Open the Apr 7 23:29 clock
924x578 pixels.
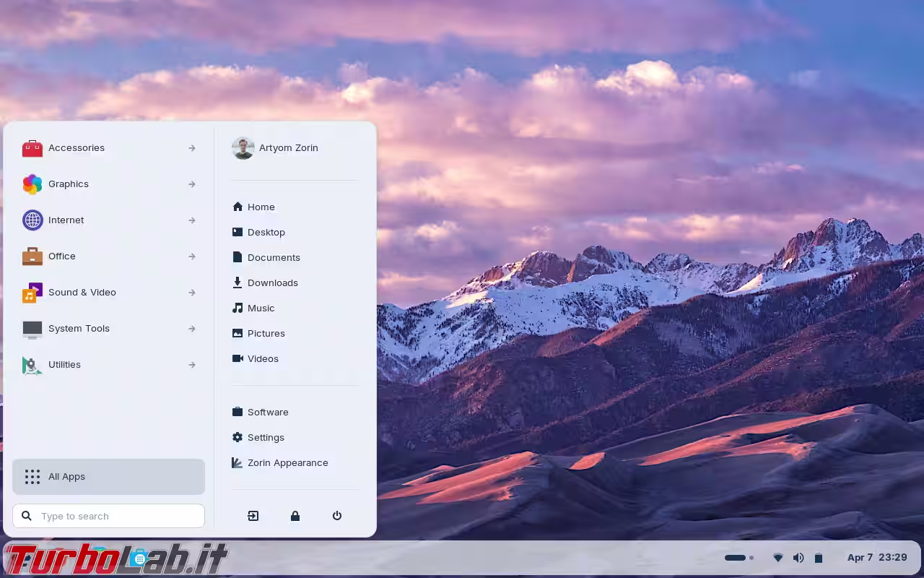pyautogui.click(x=877, y=558)
